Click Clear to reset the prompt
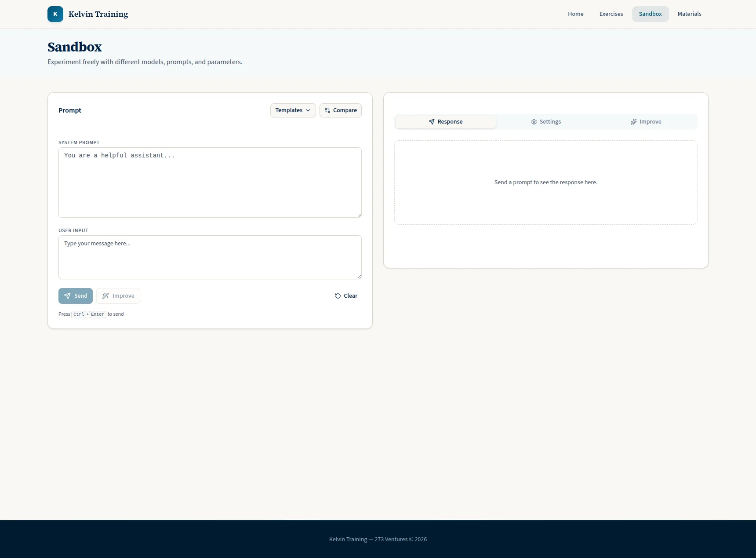Screen dimensions: 756x558 coord(347,296)
